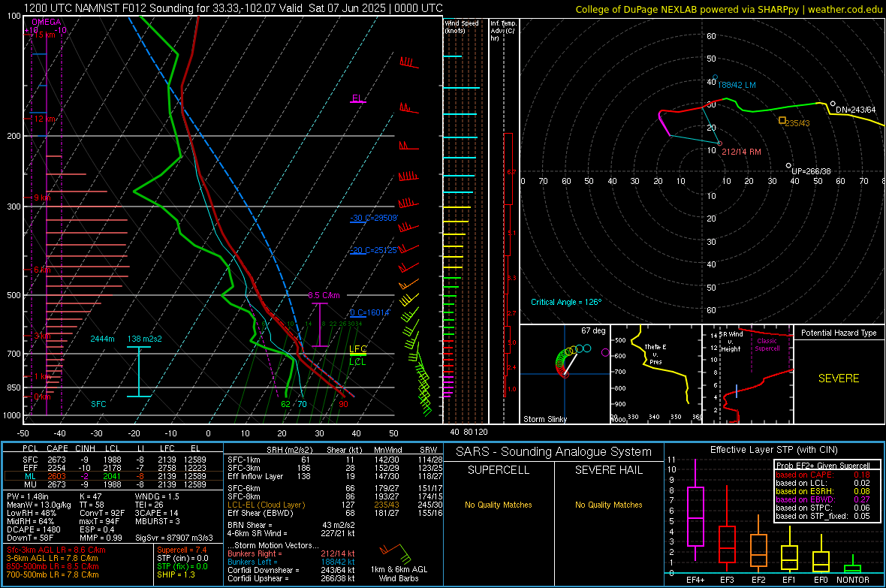The width and height of the screenshot is (886, 588).
Task: Click the Critical Angle = 126° text
Action: click(566, 302)
